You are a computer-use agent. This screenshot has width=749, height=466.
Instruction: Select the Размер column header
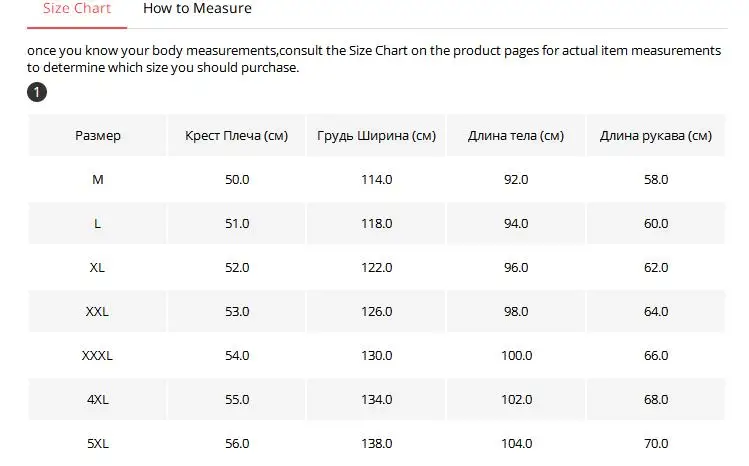pyautogui.click(x=97, y=136)
